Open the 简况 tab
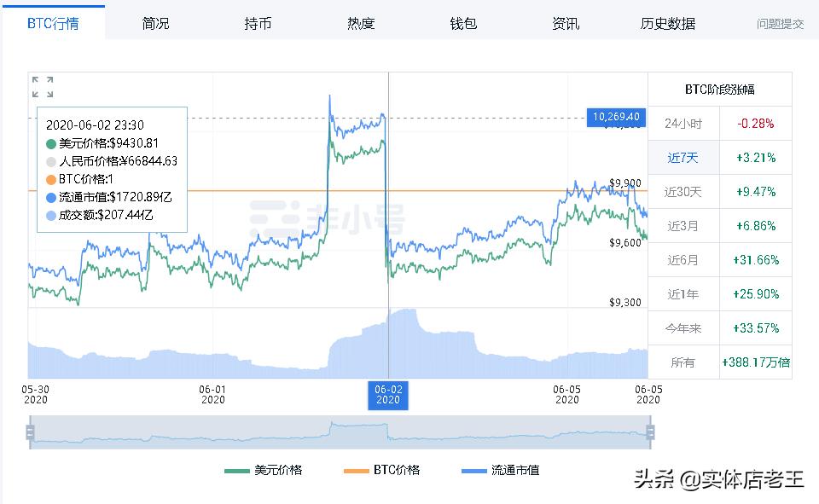The image size is (819, 504). (x=155, y=23)
